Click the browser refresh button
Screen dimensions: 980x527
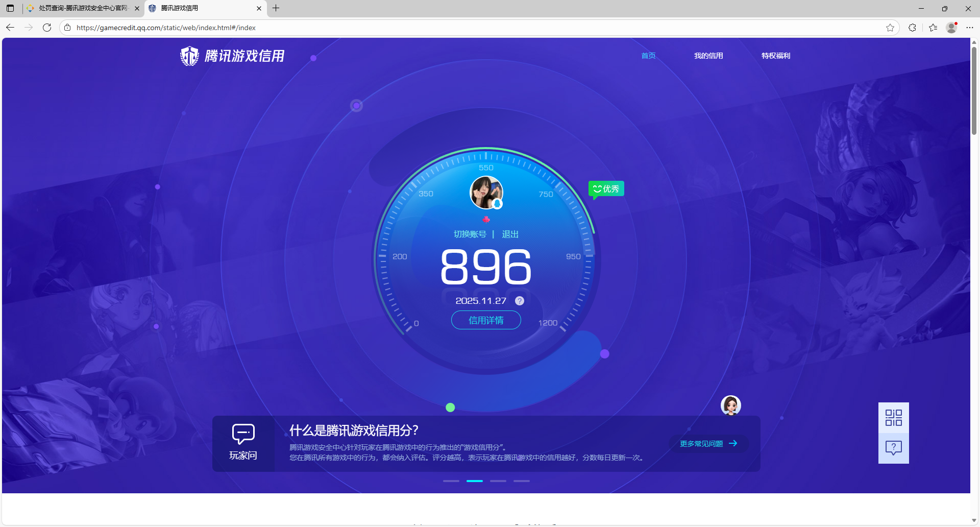pos(47,28)
